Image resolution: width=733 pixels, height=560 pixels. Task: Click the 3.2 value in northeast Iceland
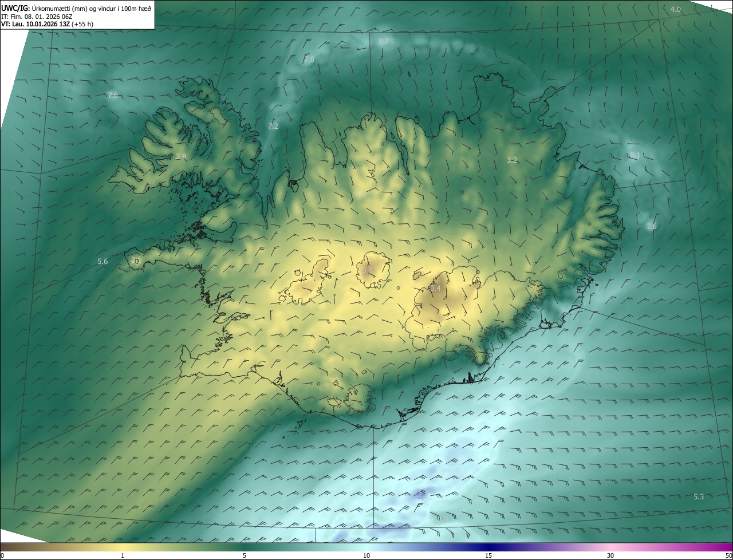(512, 160)
